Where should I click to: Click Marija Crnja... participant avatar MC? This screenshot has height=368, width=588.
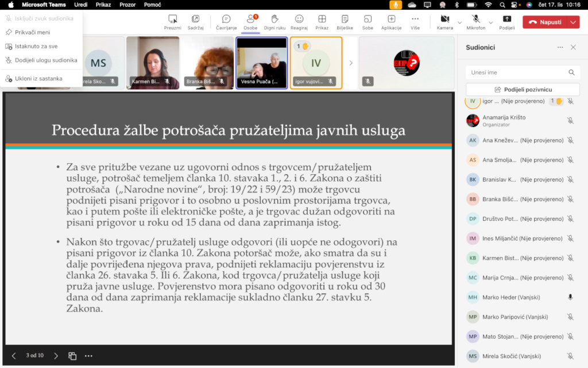[473, 278]
